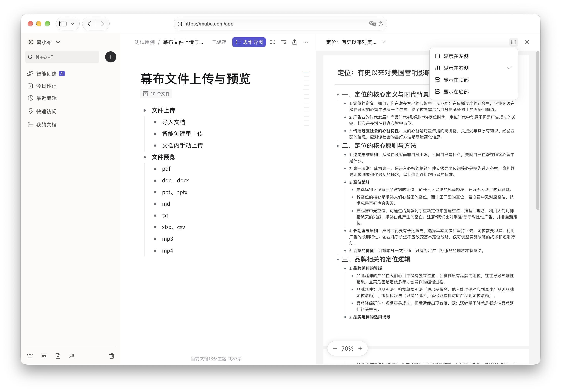Open the trash bin icon
Image resolution: width=561 pixels, height=392 pixels.
point(112,356)
